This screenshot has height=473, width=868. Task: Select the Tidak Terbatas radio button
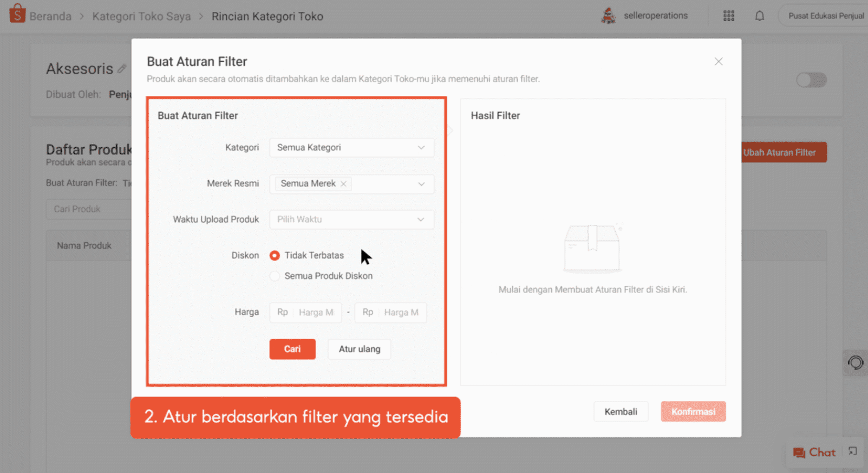pos(275,255)
